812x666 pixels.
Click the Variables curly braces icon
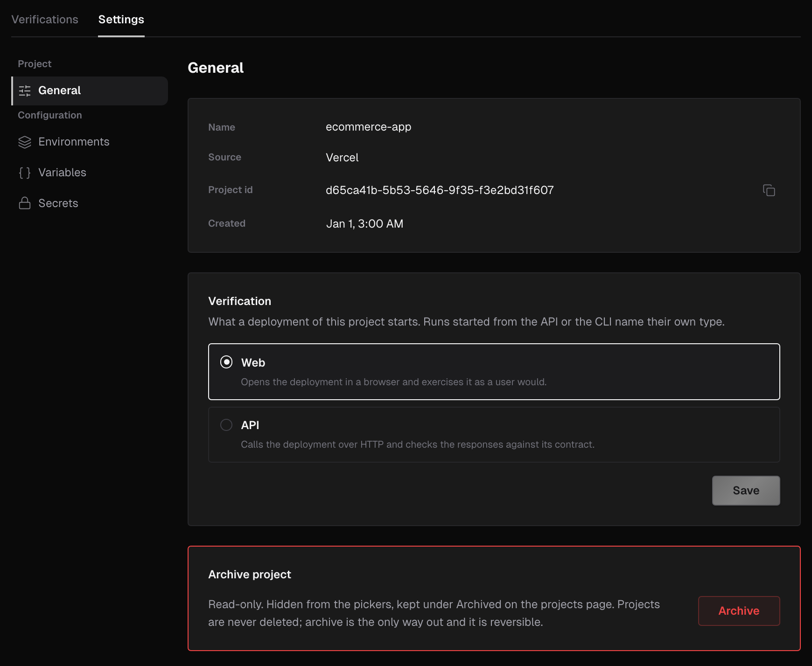coord(25,173)
